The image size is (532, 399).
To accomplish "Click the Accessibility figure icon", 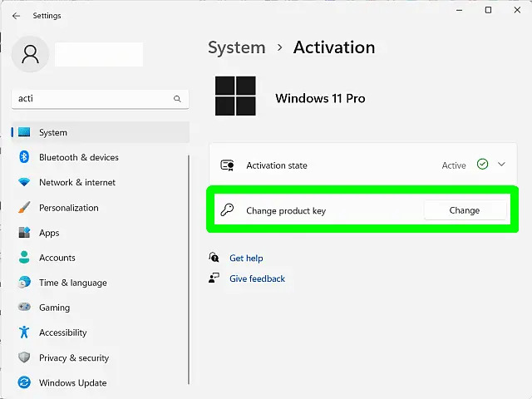I will pyautogui.click(x=24, y=332).
